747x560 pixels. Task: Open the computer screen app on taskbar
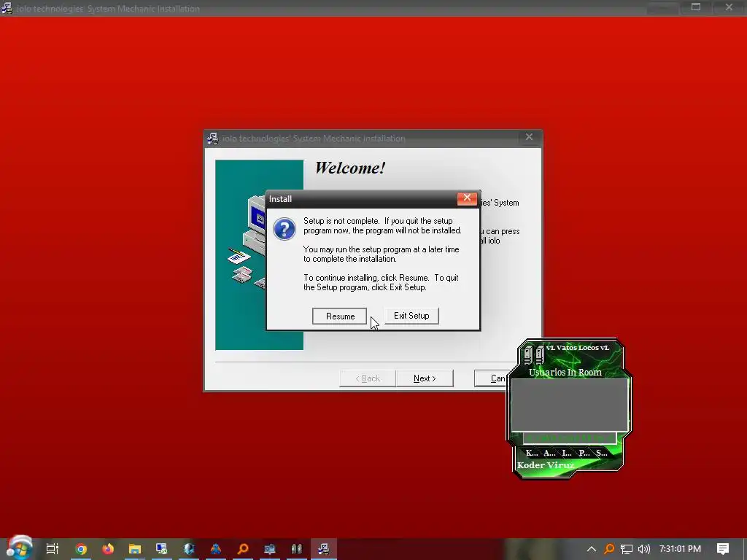click(270, 548)
